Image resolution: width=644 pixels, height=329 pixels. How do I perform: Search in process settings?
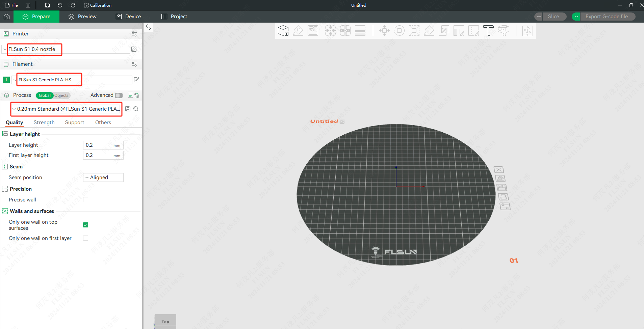[x=136, y=109]
